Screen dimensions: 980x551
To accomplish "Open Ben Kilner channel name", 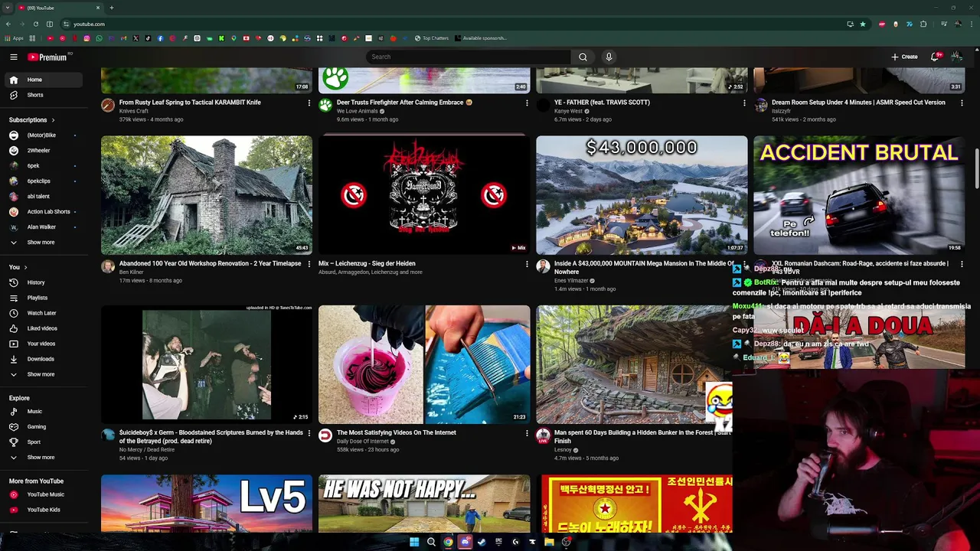I will (131, 272).
